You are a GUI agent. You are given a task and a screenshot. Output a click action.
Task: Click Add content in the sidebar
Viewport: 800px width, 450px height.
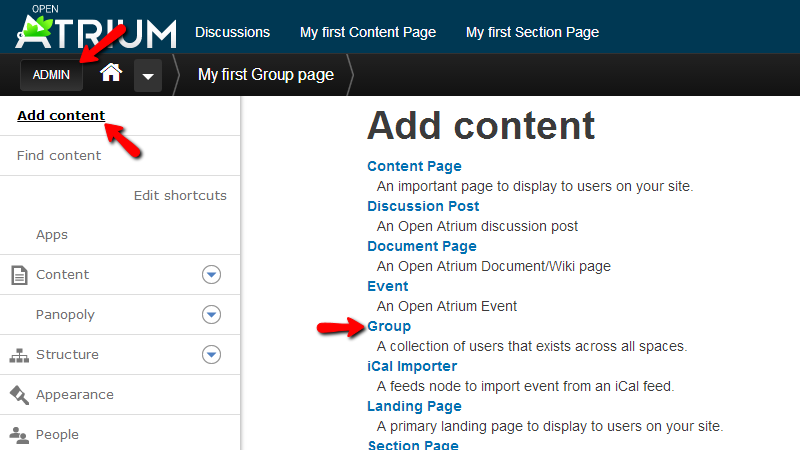click(x=61, y=116)
